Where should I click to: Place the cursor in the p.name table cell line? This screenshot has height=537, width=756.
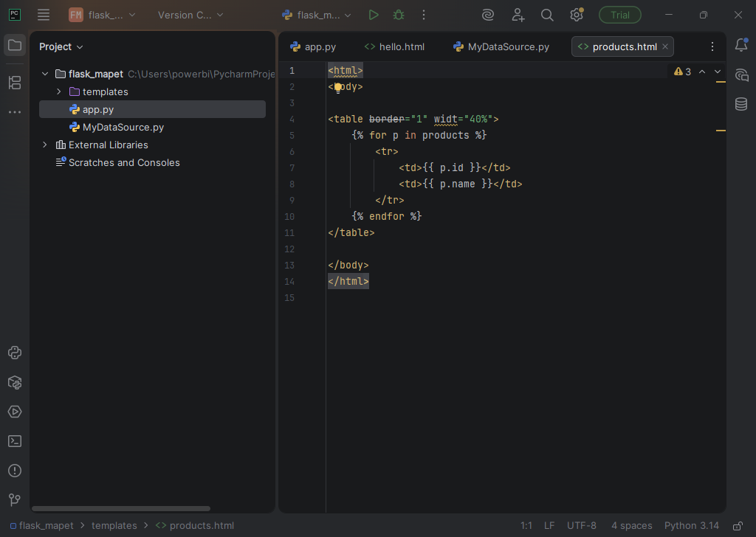[461, 184]
